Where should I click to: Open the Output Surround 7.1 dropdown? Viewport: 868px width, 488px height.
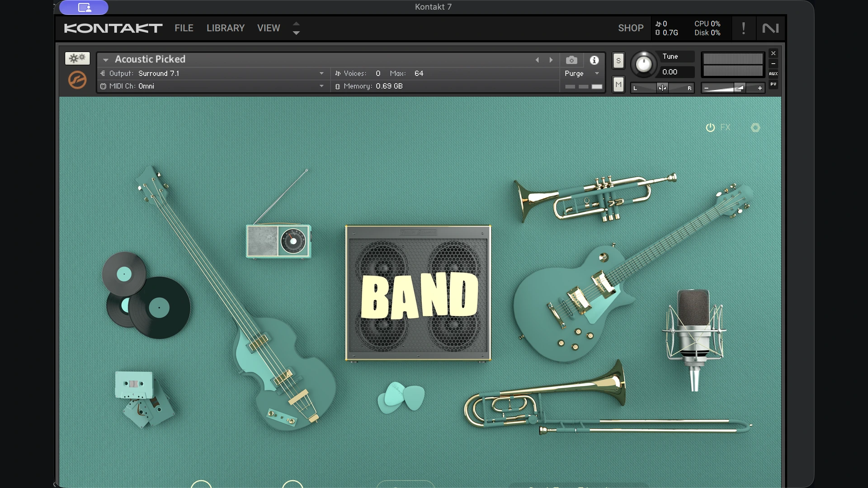click(x=321, y=73)
